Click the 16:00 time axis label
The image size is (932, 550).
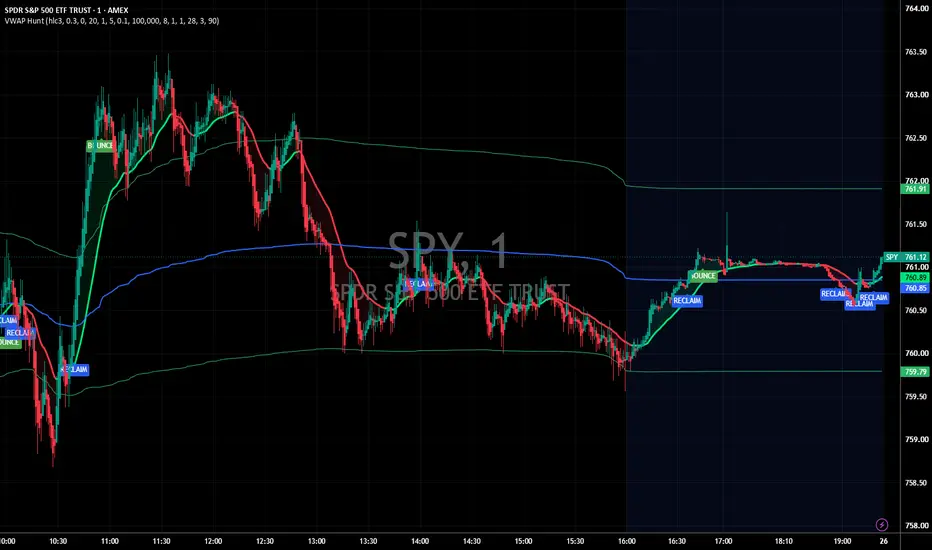coord(626,541)
